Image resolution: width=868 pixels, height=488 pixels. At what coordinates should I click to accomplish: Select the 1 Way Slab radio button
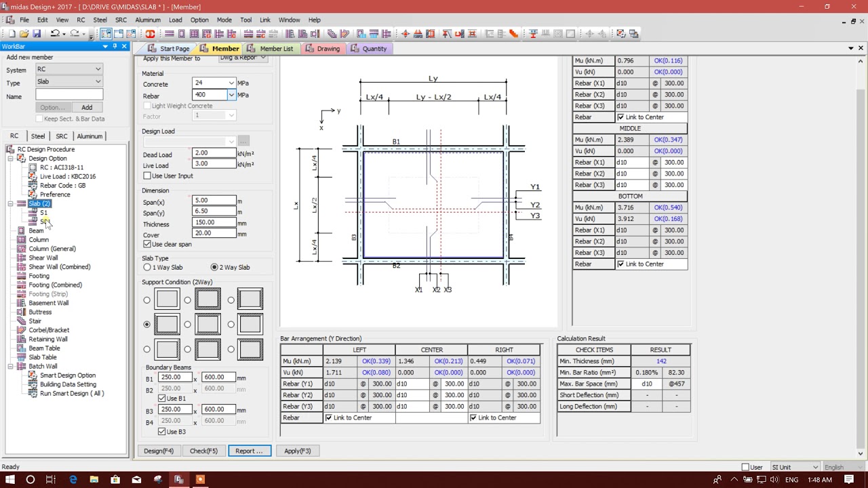(146, 268)
